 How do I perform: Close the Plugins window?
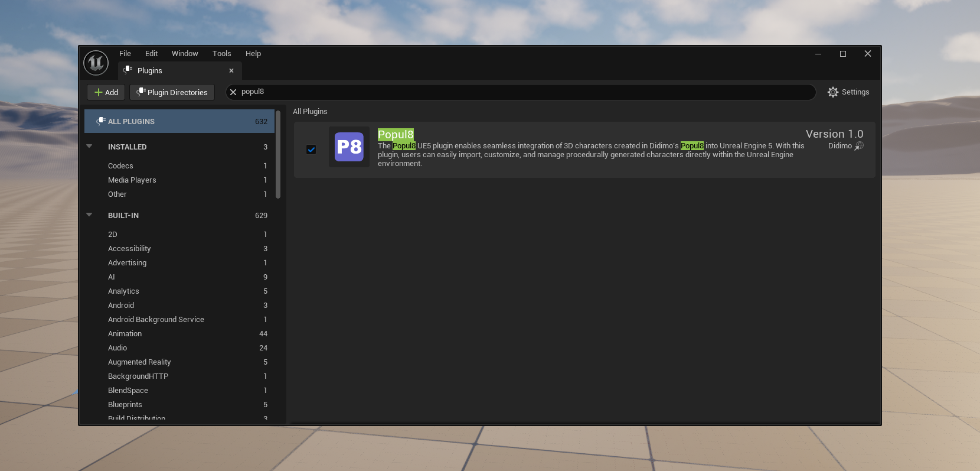[868, 54]
